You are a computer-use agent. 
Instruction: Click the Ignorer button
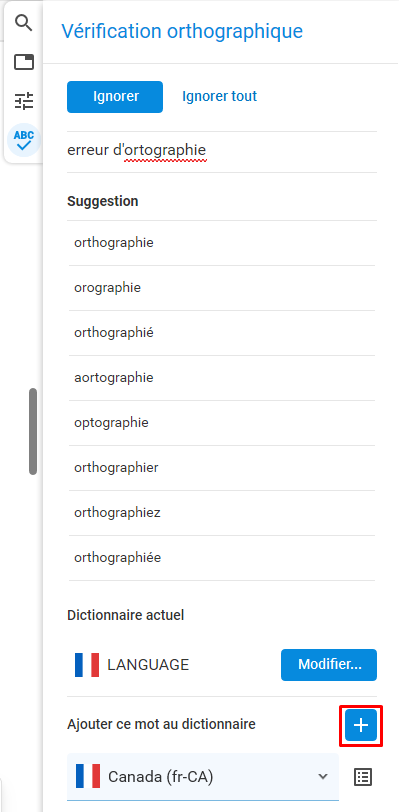[x=115, y=97]
